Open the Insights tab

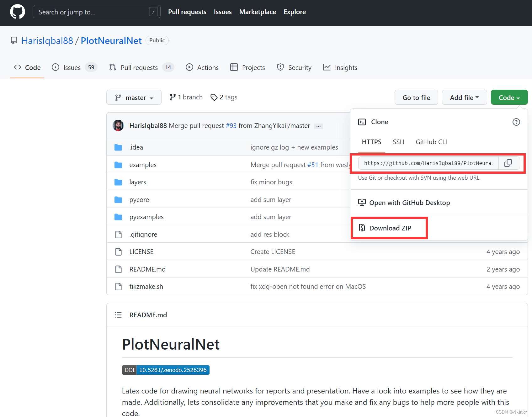point(340,67)
